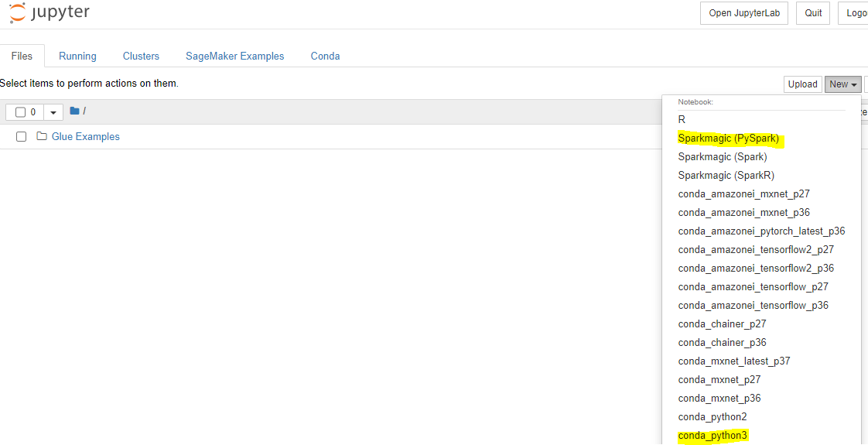Open the Conda tab

pos(325,56)
